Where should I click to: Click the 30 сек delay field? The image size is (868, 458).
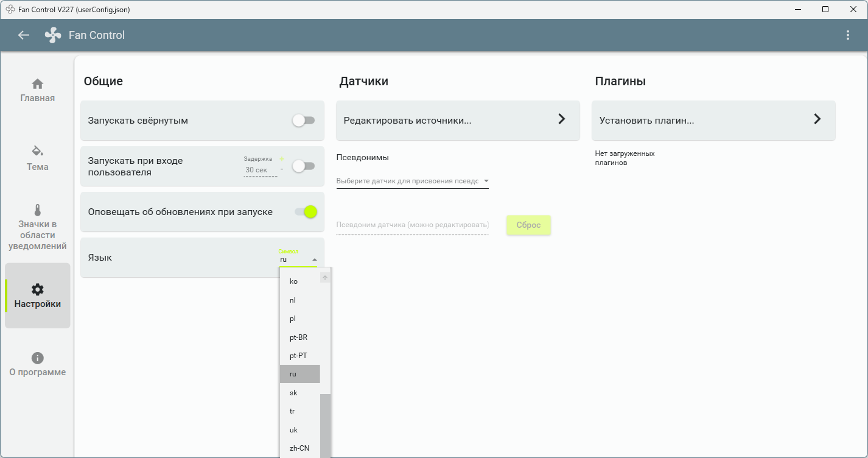tap(261, 171)
